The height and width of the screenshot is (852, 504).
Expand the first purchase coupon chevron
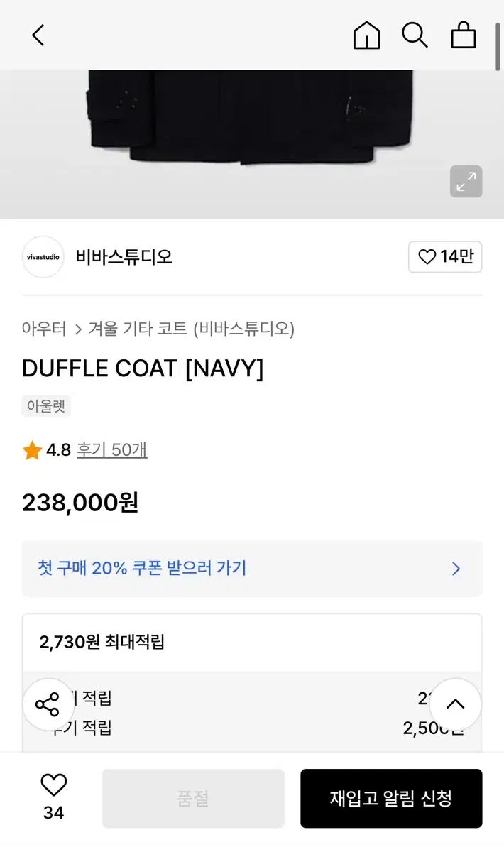(456, 569)
